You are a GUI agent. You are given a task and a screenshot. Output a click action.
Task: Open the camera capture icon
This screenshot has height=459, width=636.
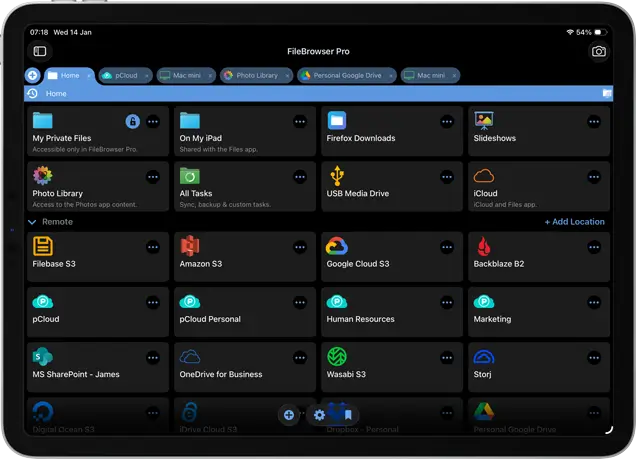pyautogui.click(x=599, y=51)
